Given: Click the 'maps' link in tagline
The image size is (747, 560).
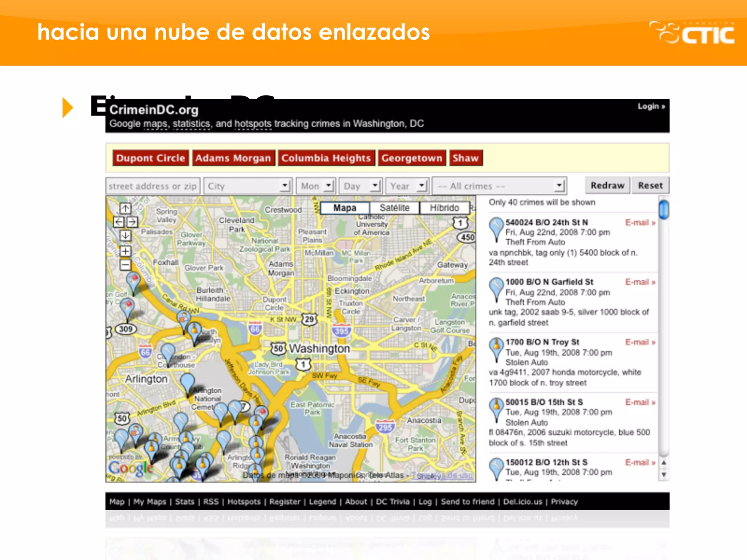Looking at the screenshot, I should (155, 124).
